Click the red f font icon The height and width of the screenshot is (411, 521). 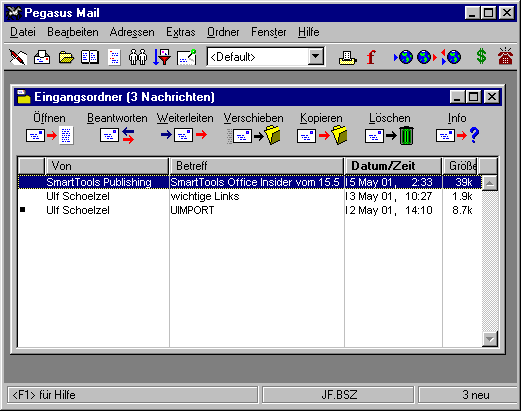coord(371,57)
